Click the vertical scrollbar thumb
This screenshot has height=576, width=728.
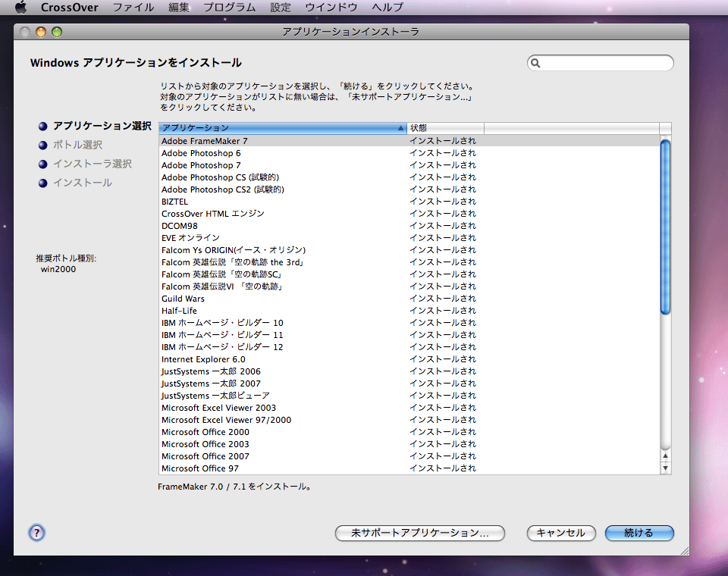pos(665,227)
